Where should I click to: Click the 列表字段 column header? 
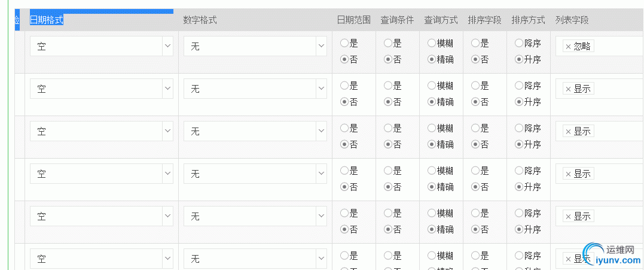[572, 20]
